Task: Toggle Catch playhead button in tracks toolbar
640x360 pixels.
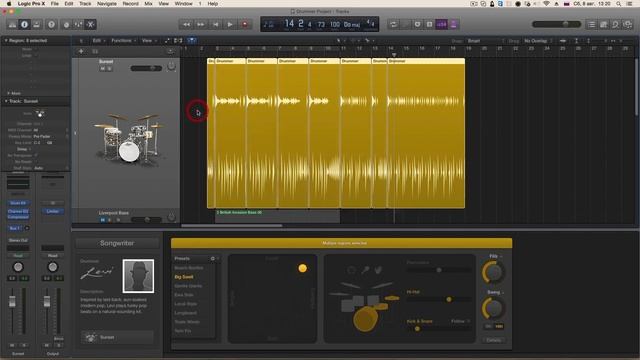Action: click(x=191, y=41)
